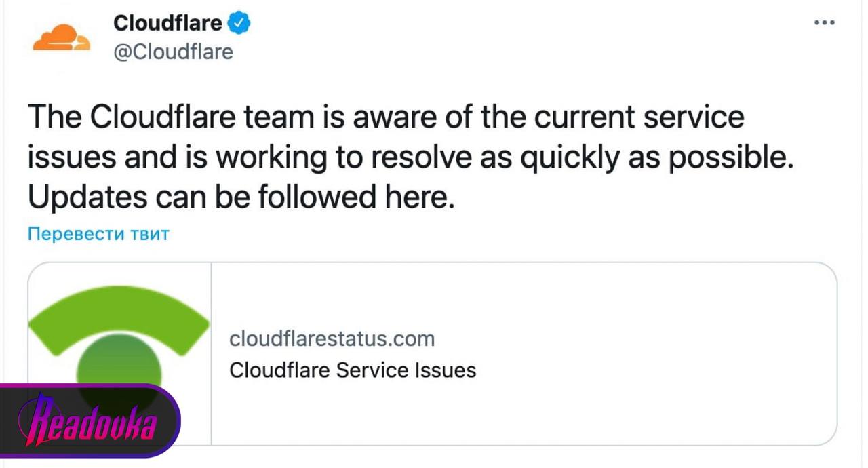
Task: Click the sentence 'Updates can be followed here.'
Action: [241, 197]
